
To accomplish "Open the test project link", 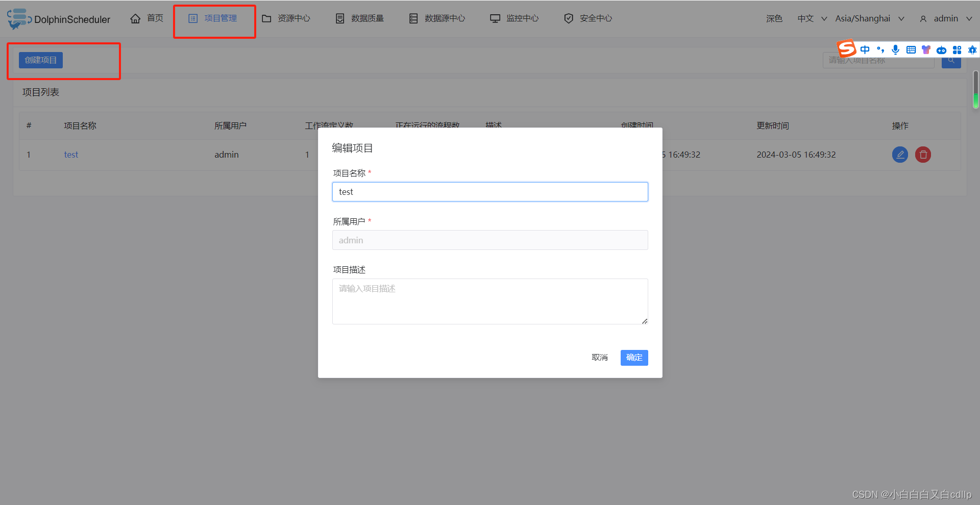I will coord(71,155).
